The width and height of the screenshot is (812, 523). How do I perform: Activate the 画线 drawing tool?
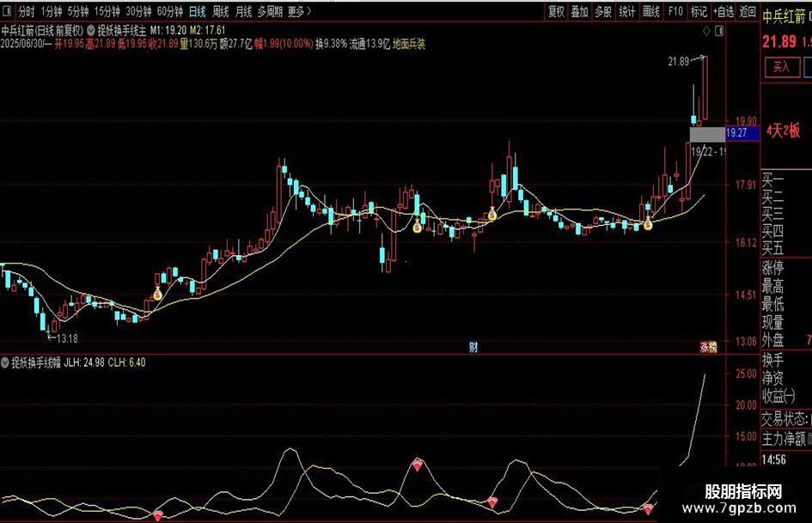pos(651,11)
